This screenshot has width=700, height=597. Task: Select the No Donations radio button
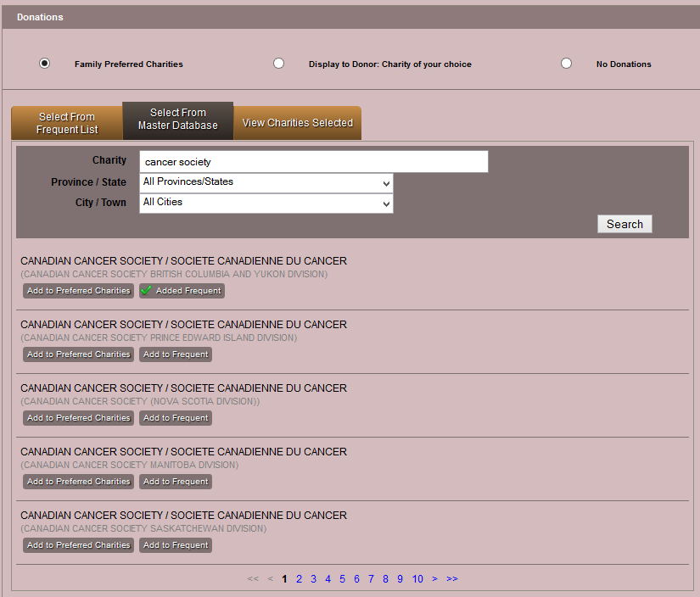point(566,64)
